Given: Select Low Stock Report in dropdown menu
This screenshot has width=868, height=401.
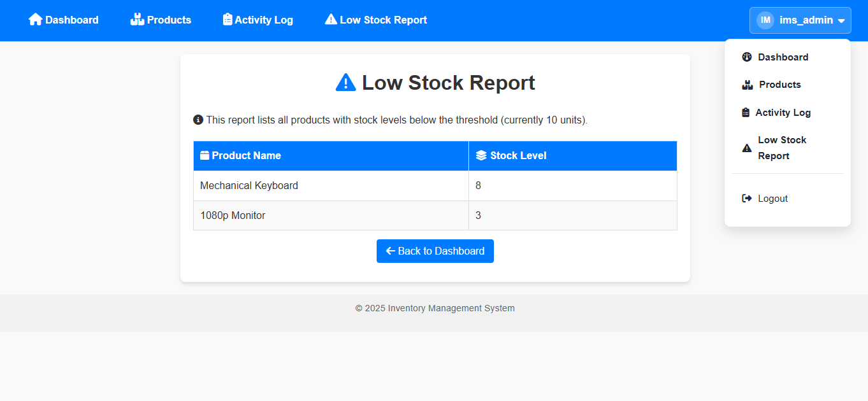Looking at the screenshot, I should coord(782,148).
